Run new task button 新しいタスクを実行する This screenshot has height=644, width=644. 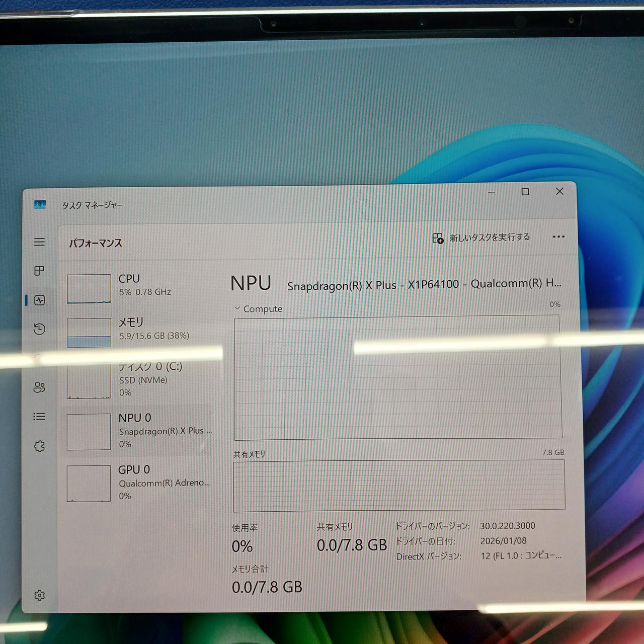click(x=481, y=237)
